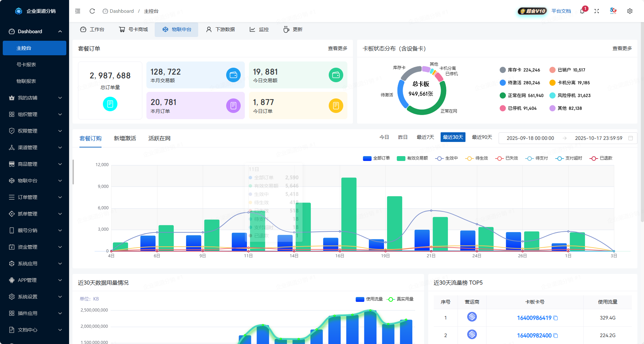644x344 pixels.
Task: Copy card number 16400986419
Action: [556, 318]
